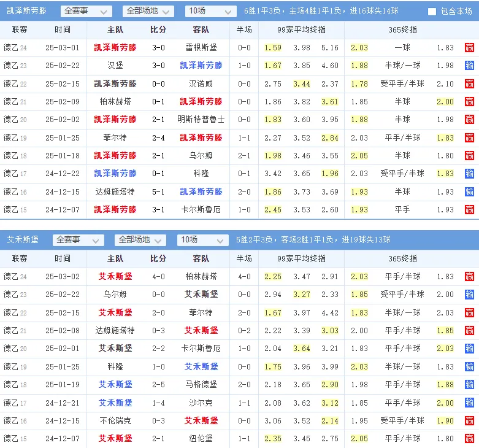Click 输 icon in the 沙尔克 1-4 row
The image size is (479, 448).
pos(469,403)
